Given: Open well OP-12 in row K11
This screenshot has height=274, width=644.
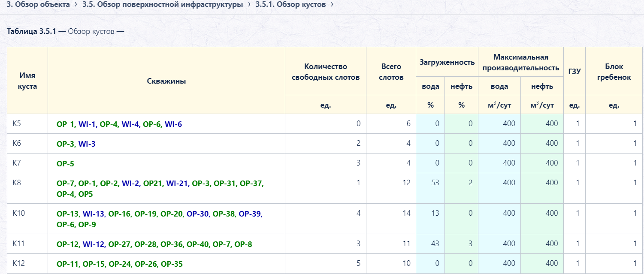Looking at the screenshot, I should pos(68,244).
